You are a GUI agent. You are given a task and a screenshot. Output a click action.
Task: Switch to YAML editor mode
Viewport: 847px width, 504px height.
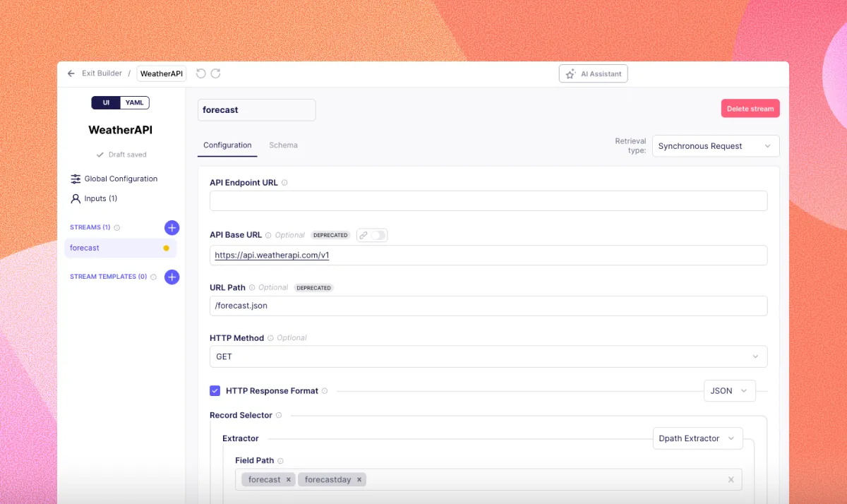(x=134, y=103)
